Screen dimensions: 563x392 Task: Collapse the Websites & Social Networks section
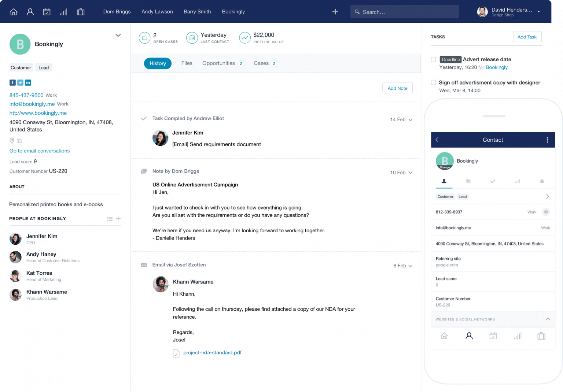coord(548,319)
